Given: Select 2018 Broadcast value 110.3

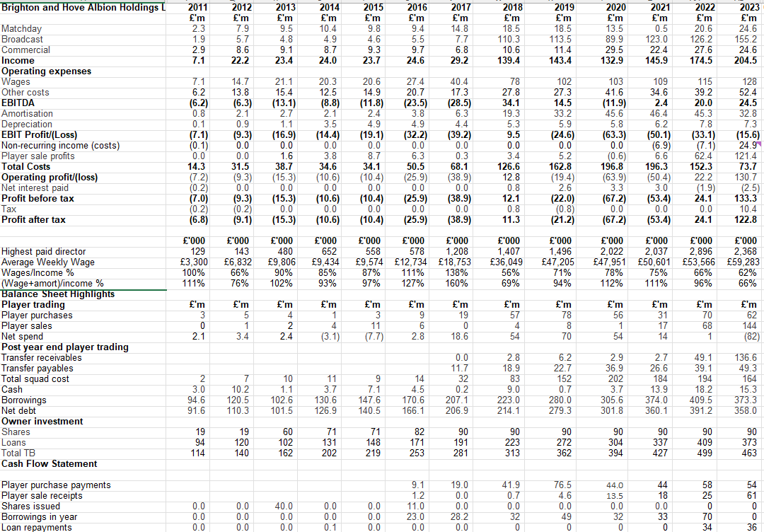Looking at the screenshot, I should [x=508, y=40].
